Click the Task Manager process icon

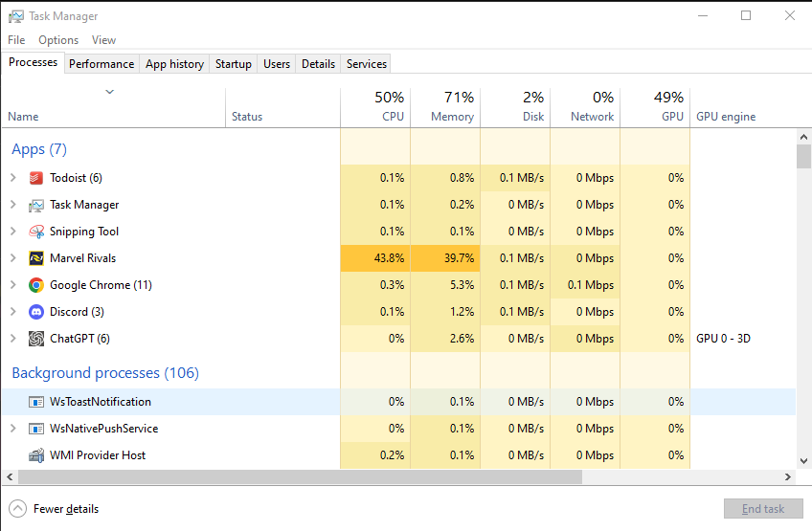[35, 205]
